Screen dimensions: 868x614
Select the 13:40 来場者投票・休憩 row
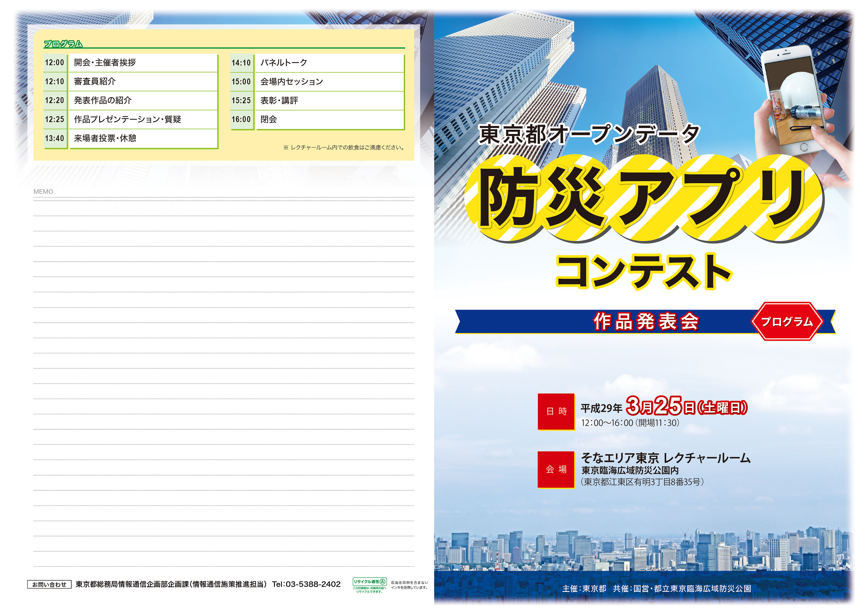coord(130,138)
